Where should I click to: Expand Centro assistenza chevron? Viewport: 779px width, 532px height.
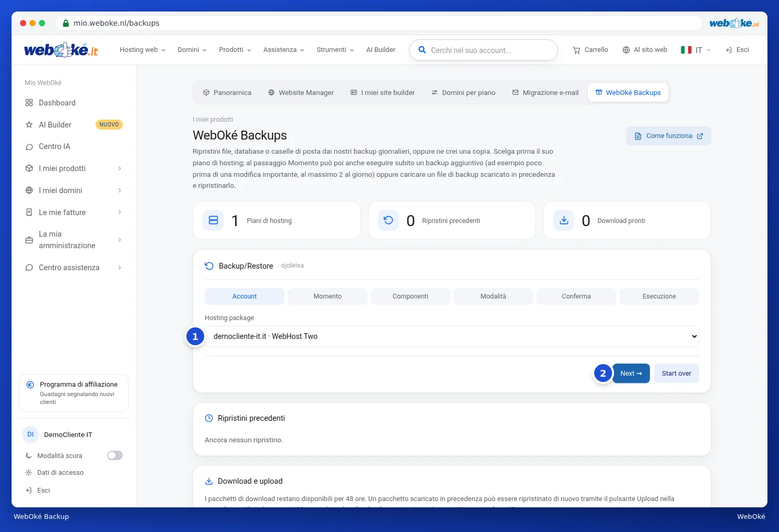tap(120, 268)
